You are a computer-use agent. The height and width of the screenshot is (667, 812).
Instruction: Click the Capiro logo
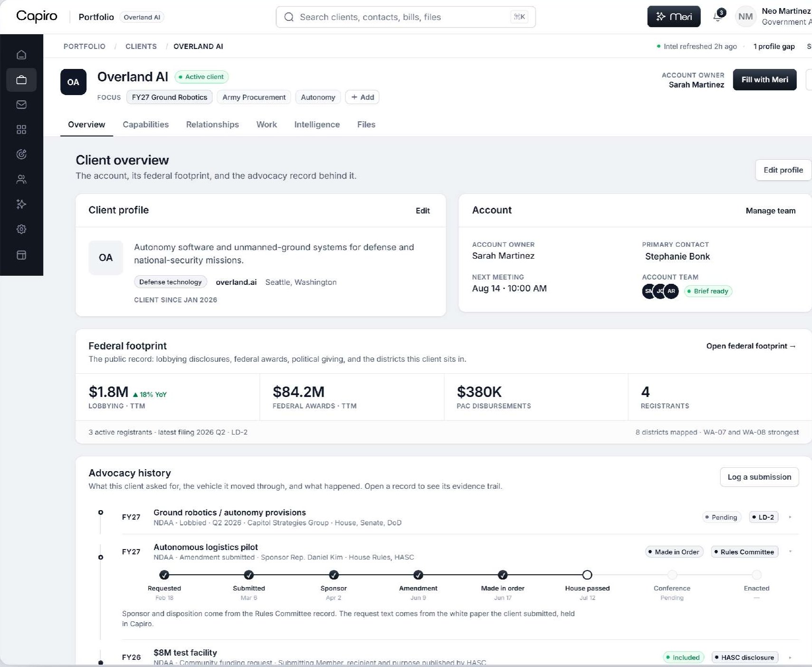point(37,17)
